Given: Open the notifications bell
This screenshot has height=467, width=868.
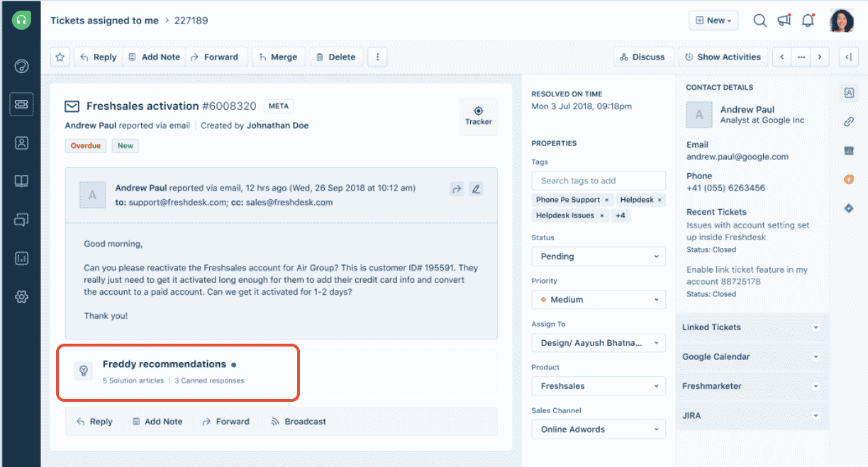Looking at the screenshot, I should (808, 21).
